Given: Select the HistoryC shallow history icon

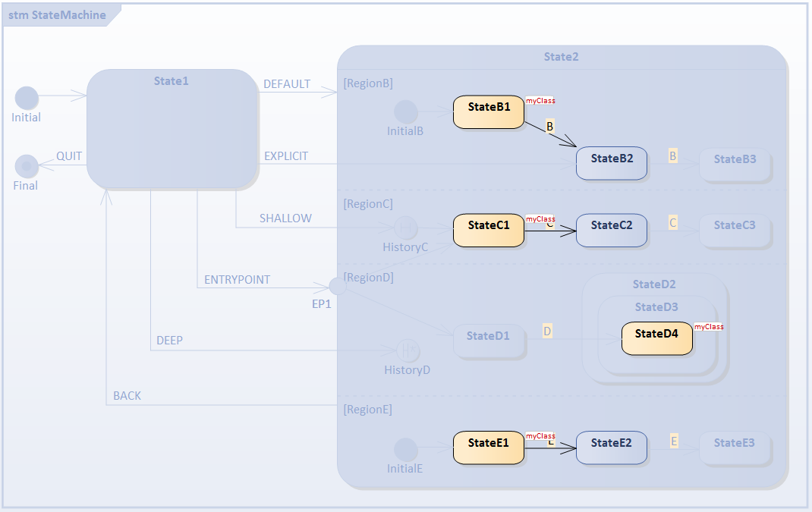Looking at the screenshot, I should 406,227.
